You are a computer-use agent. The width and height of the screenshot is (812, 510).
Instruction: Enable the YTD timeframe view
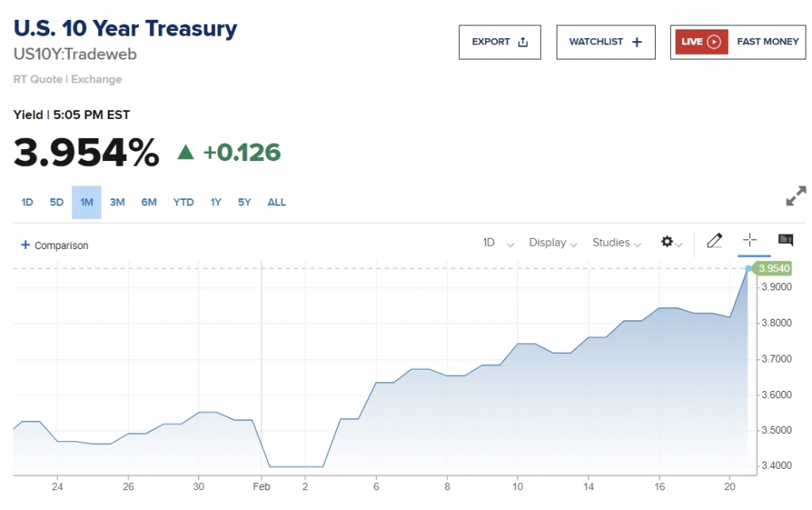point(183,202)
